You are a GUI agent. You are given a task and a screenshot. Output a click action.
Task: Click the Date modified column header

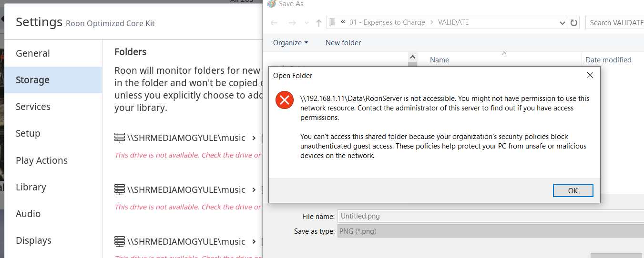coord(608,60)
